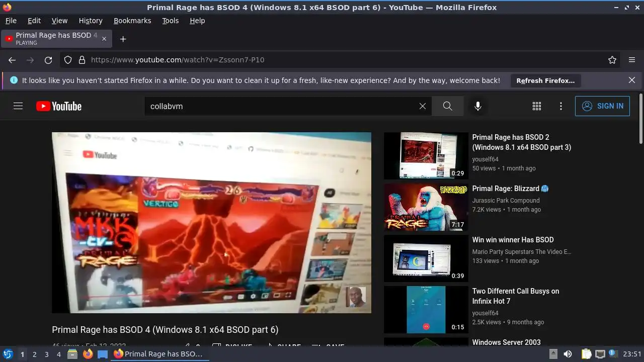Launch file manager from taskbar
This screenshot has width=644, height=362.
[72, 354]
